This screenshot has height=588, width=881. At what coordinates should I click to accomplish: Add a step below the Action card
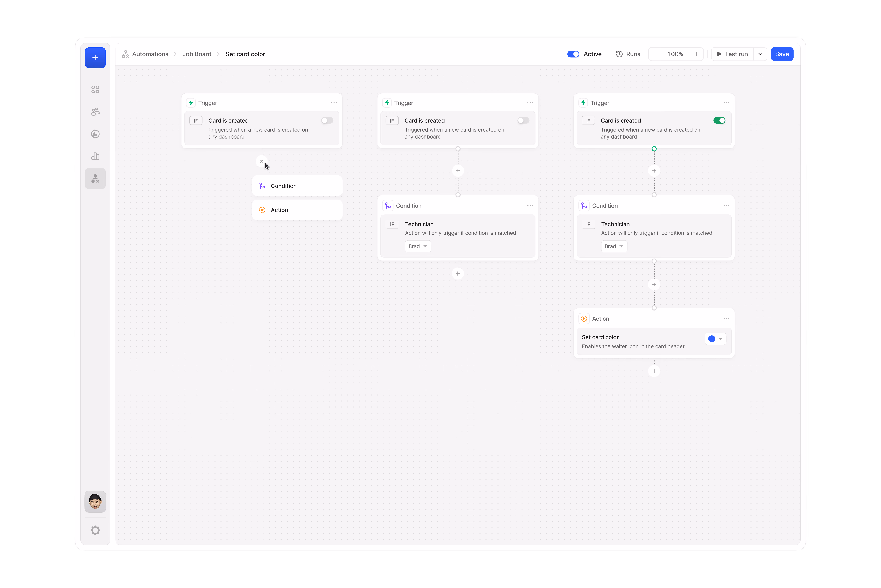654,371
